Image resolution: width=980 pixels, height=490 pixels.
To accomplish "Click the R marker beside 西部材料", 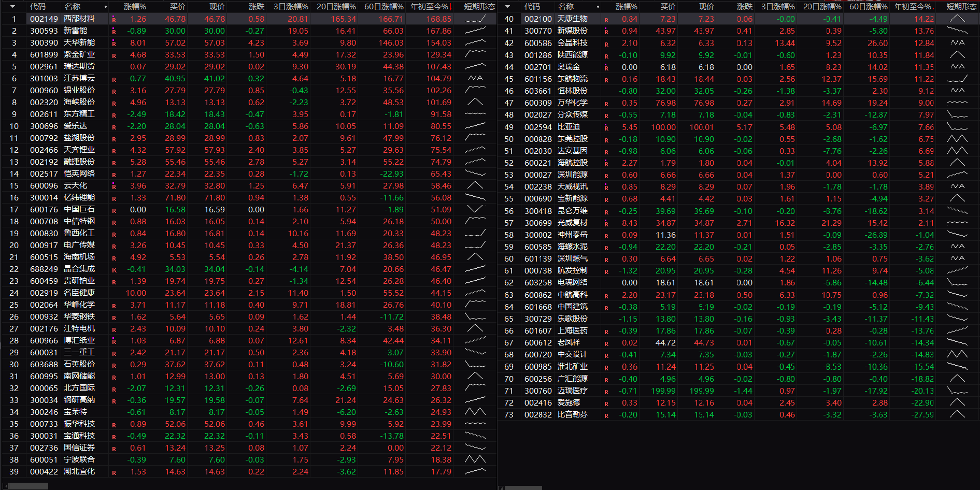I will pyautogui.click(x=114, y=19).
